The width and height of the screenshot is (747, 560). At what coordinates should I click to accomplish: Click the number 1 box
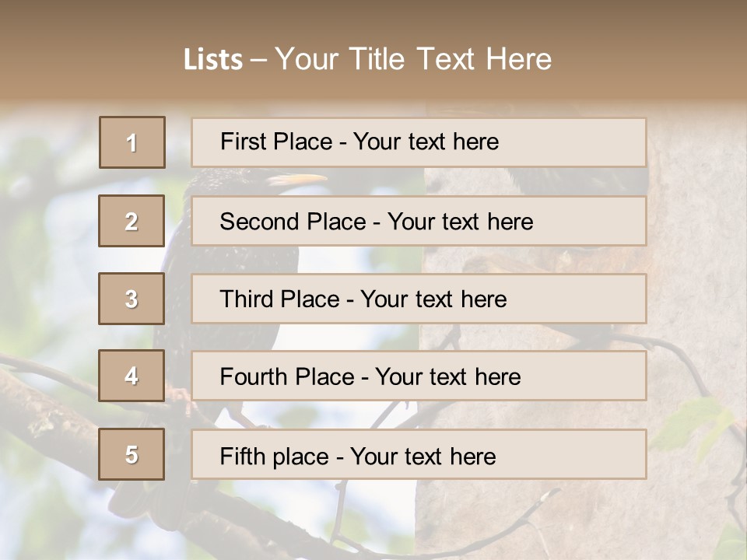[x=132, y=142]
